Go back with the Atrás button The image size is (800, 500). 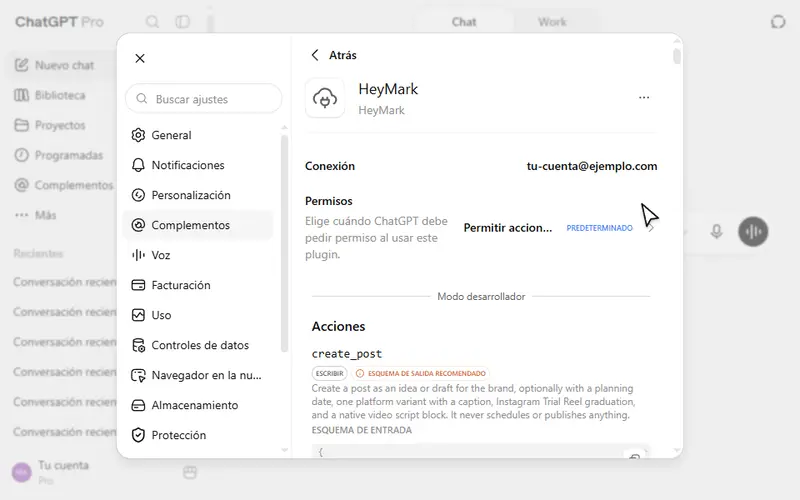pos(334,55)
